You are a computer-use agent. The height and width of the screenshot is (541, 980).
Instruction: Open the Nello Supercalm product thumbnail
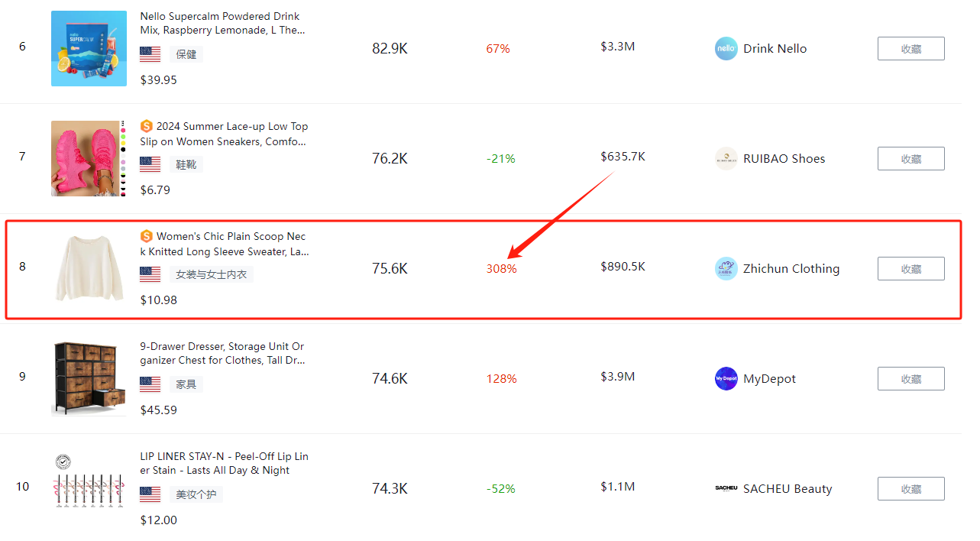coord(89,49)
